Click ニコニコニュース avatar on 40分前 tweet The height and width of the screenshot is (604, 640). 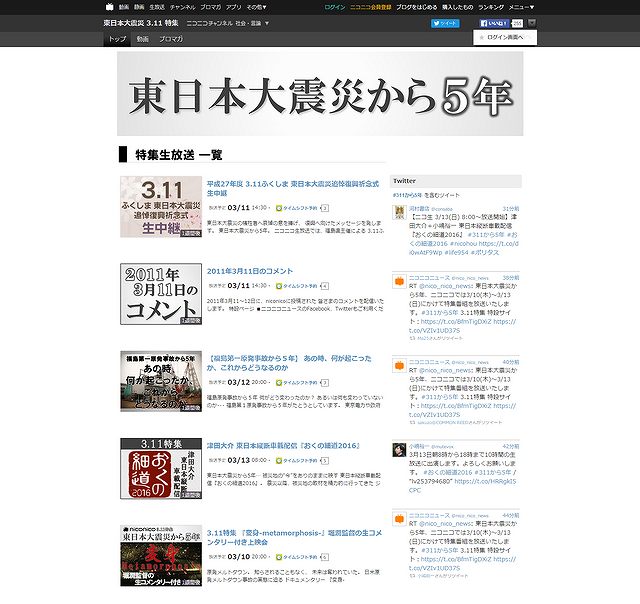(x=399, y=365)
